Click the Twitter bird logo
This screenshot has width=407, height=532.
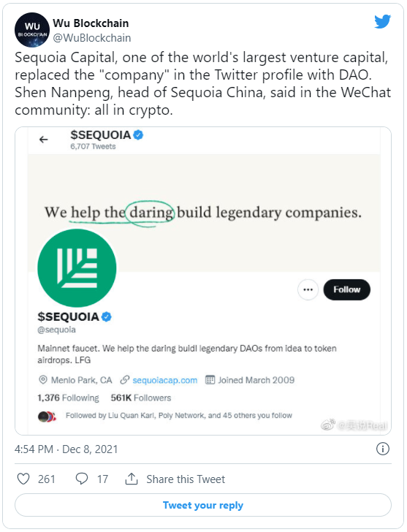pos(383,22)
